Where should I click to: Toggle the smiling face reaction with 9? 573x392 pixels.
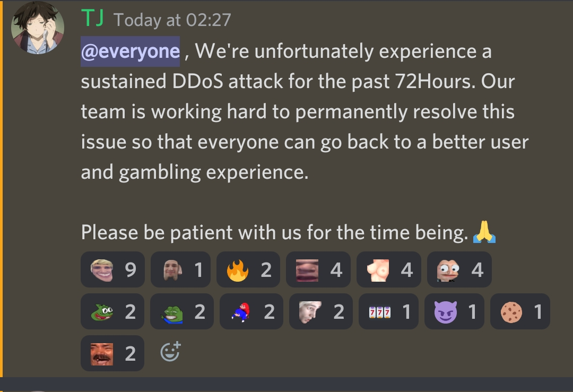112,269
